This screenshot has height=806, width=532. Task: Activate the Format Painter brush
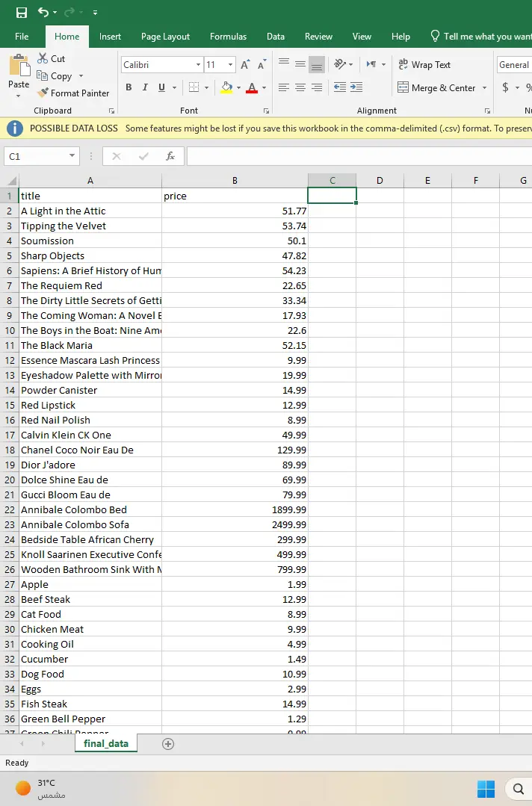(73, 93)
